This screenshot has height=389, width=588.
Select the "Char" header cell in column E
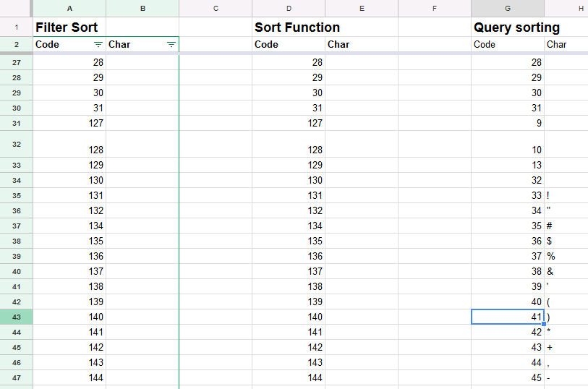361,45
